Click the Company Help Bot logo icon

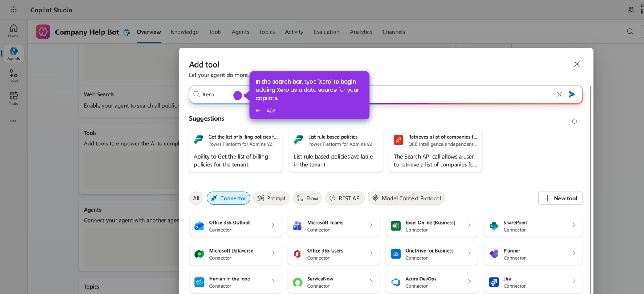coord(43,32)
